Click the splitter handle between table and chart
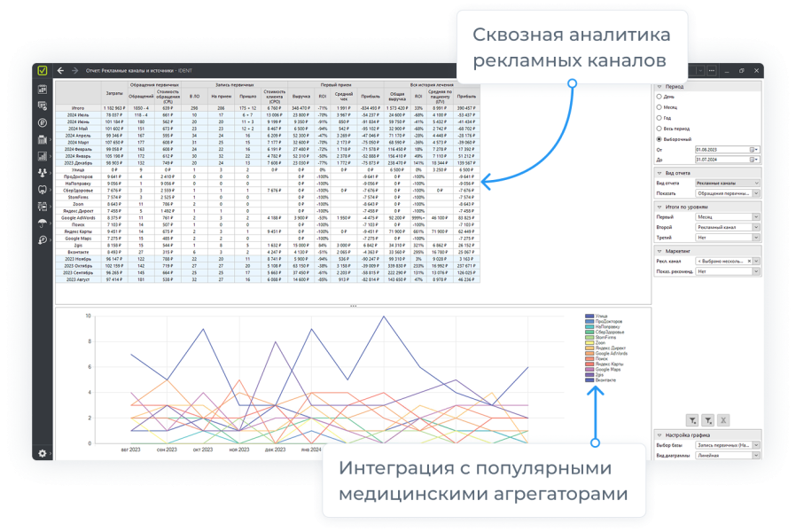Image resolution: width=796 pixels, height=532 pixels. pos(354,306)
